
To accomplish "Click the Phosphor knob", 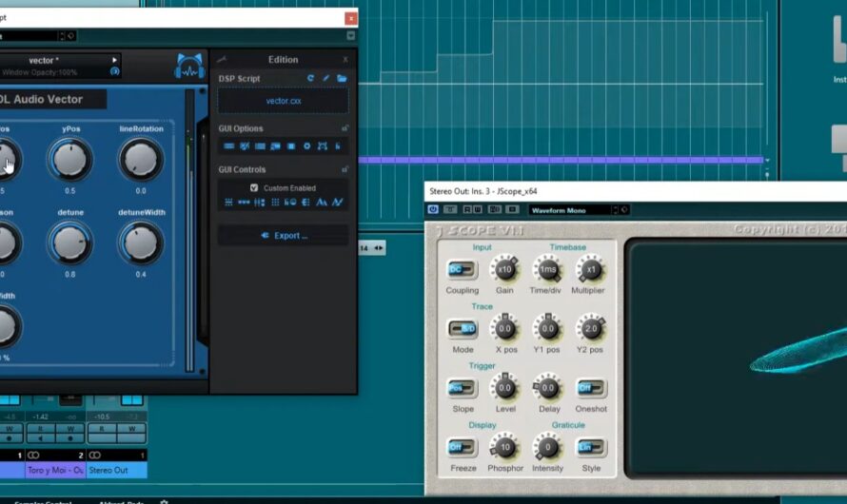I will (x=505, y=447).
